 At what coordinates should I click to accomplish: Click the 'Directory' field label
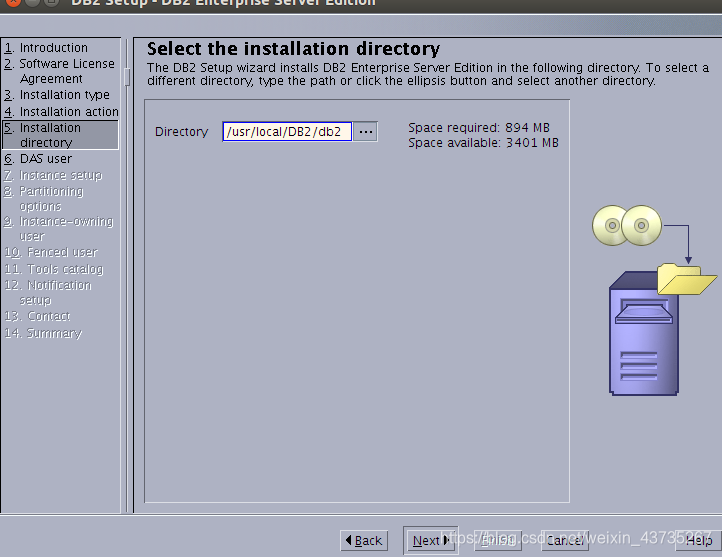click(181, 132)
